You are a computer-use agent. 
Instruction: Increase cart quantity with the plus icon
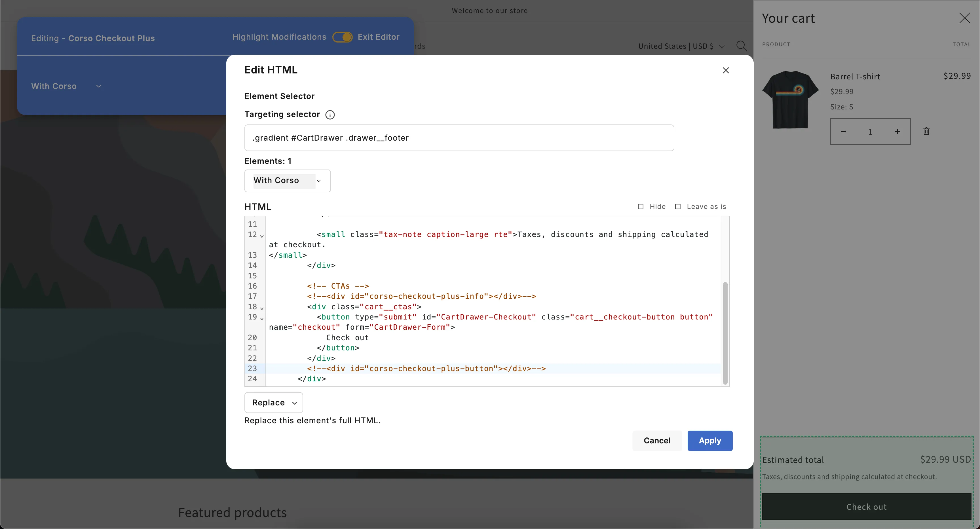coord(897,132)
